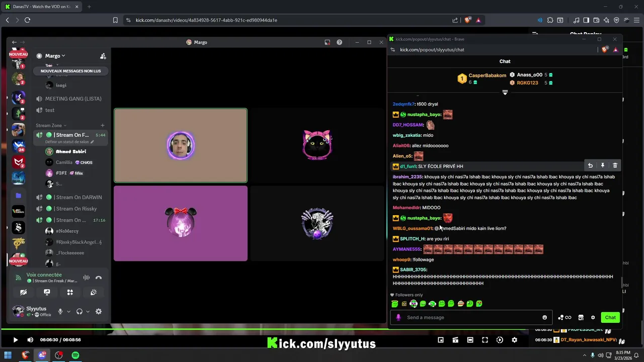The height and width of the screenshot is (362, 644).
Task: Expand headphone output options arrow
Action: click(88, 312)
